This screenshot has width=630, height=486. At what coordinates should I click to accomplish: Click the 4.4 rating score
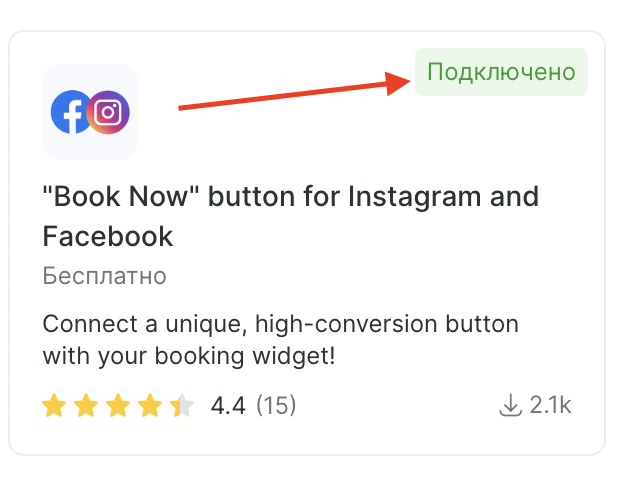click(228, 405)
